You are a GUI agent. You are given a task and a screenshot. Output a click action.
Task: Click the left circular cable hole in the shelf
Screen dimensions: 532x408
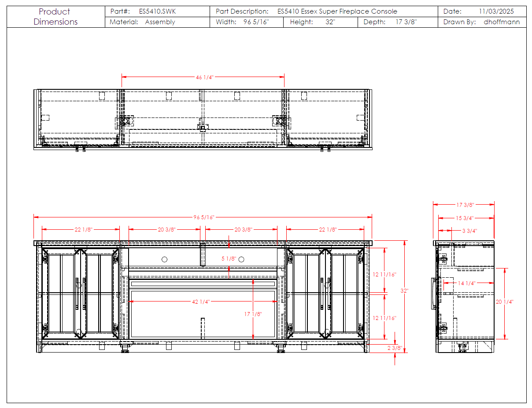click(x=164, y=259)
